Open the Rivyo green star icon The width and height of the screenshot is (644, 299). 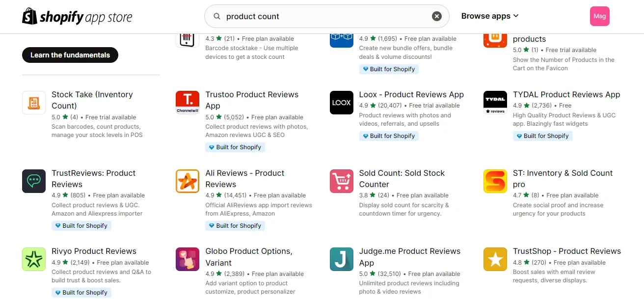(x=34, y=259)
